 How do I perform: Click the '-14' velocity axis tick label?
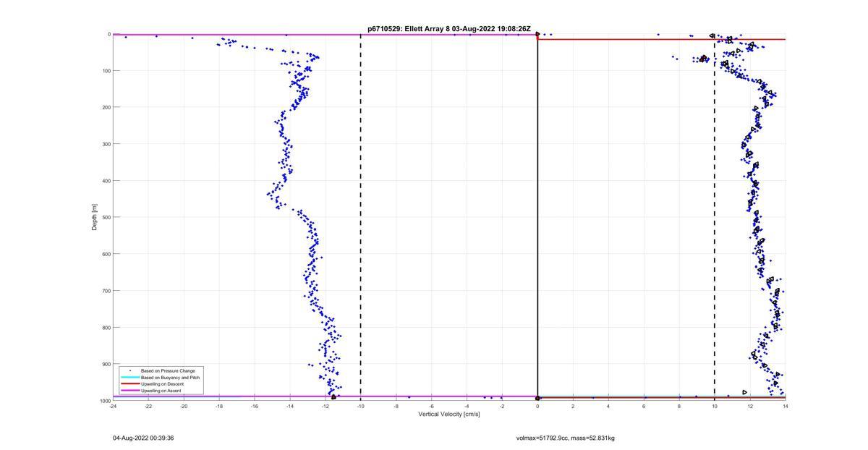[x=290, y=407]
